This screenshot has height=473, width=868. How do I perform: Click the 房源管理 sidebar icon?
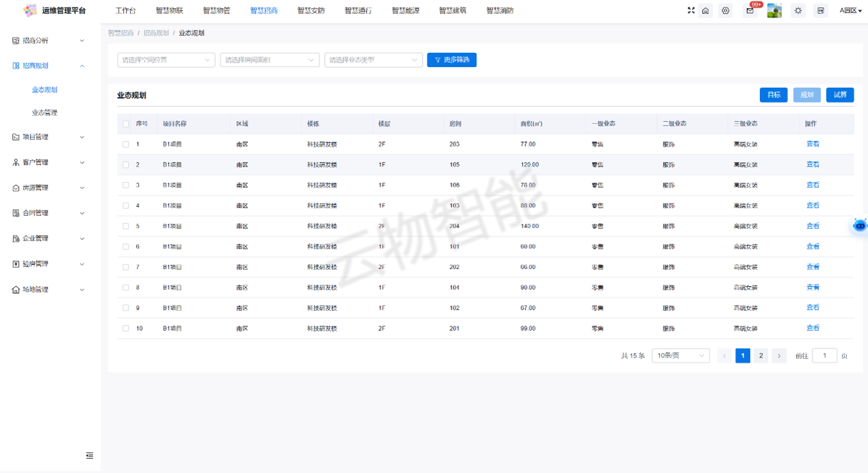[x=16, y=188]
